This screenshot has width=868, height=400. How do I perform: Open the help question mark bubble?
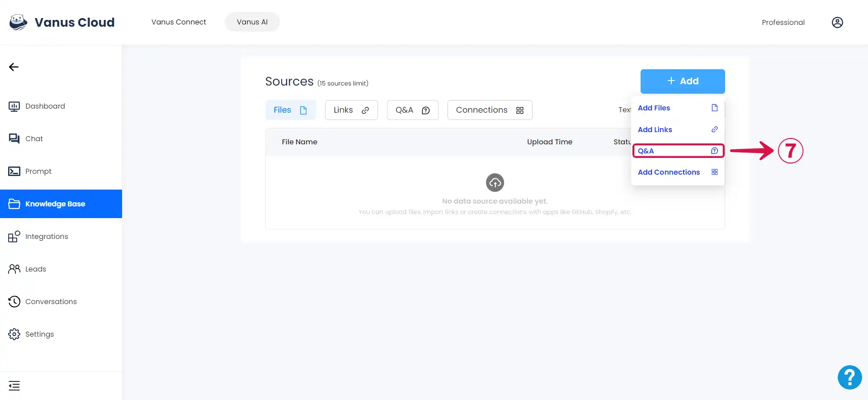click(849, 377)
